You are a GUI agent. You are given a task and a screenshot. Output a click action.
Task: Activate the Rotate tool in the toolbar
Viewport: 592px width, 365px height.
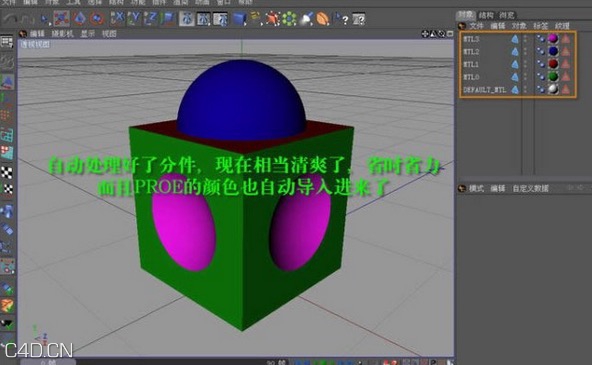pyautogui.click(x=97, y=18)
